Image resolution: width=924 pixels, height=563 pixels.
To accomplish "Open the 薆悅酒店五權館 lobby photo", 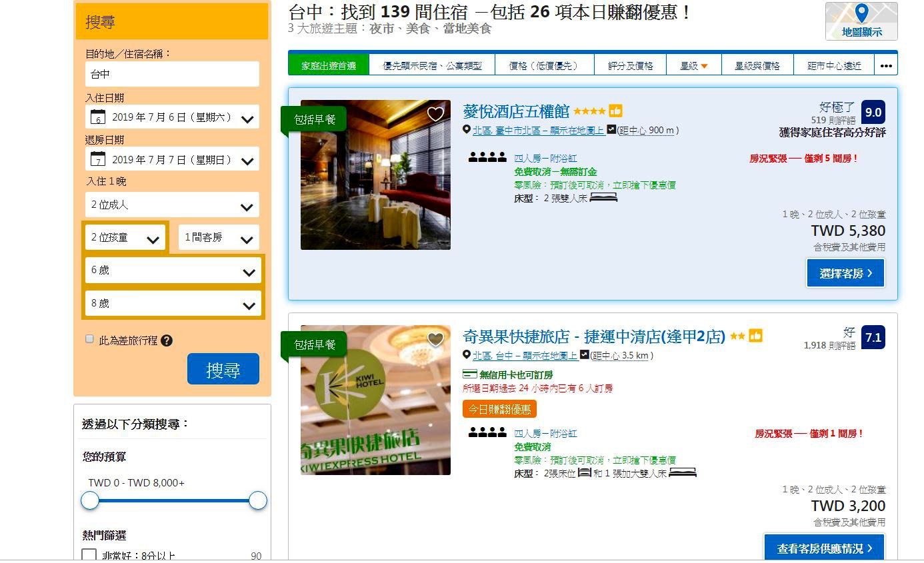I will tap(375, 175).
